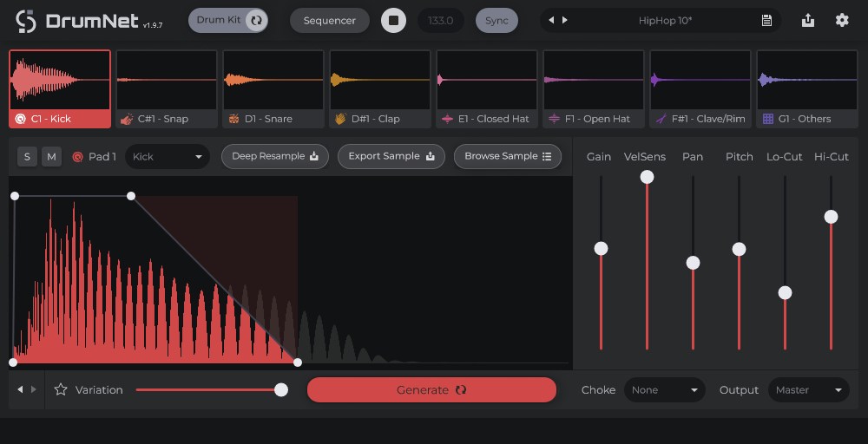The image size is (868, 444).
Task: Select the G1 - Others pad
Action: [806, 89]
